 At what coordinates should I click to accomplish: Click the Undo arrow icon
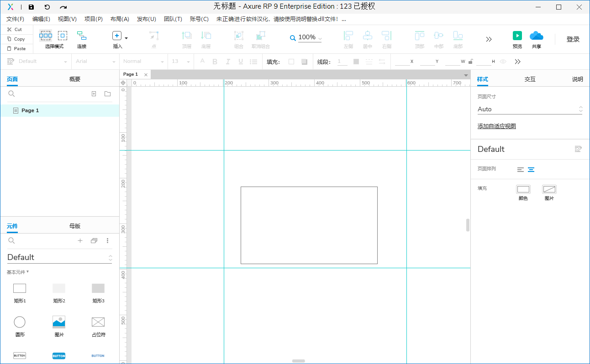point(47,7)
